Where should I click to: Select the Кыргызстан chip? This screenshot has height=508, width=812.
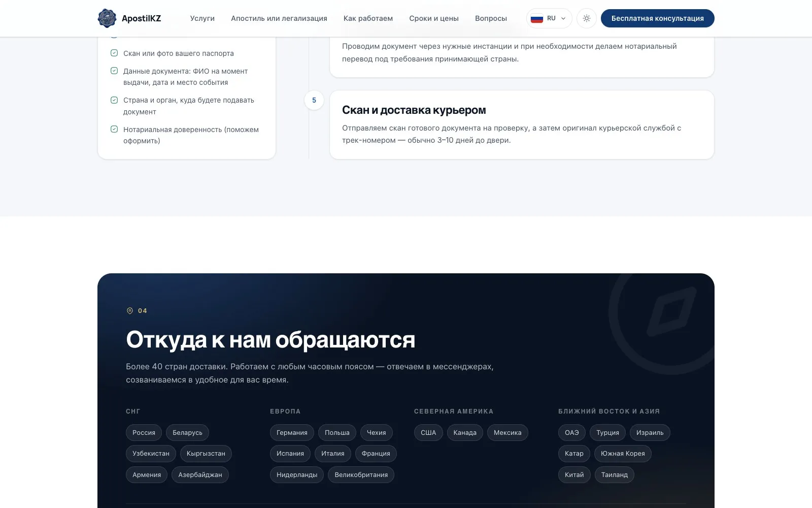[x=206, y=454]
